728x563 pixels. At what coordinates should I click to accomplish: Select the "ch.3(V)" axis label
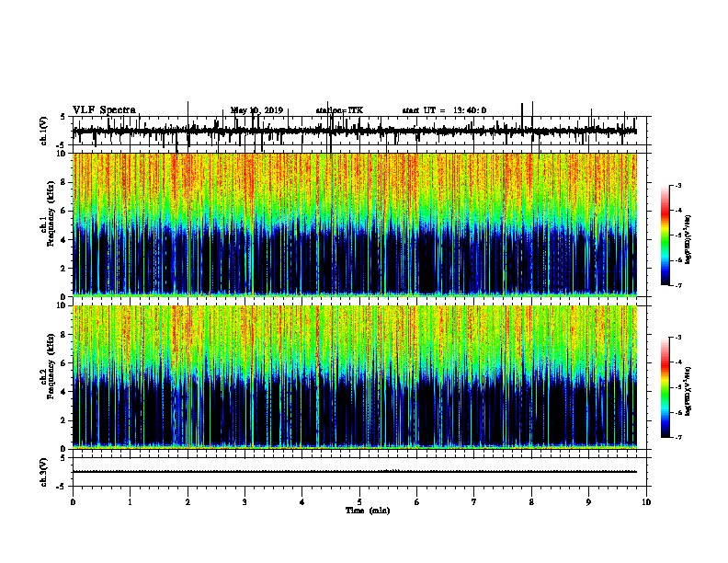click(44, 472)
